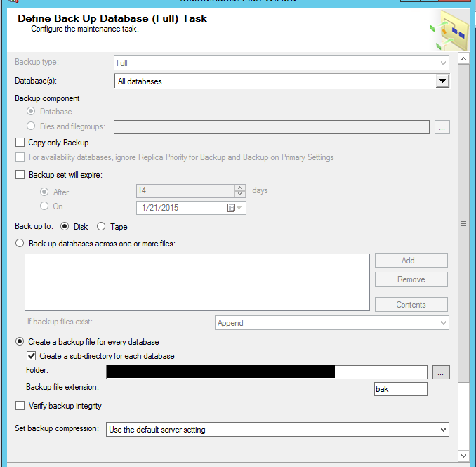The height and width of the screenshot is (467, 476).
Task: Click the backup files list box
Action: 197,282
